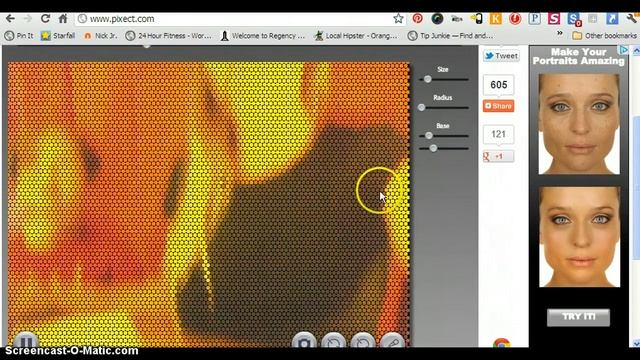
Task: Click the Google +1 button
Action: 498,156
